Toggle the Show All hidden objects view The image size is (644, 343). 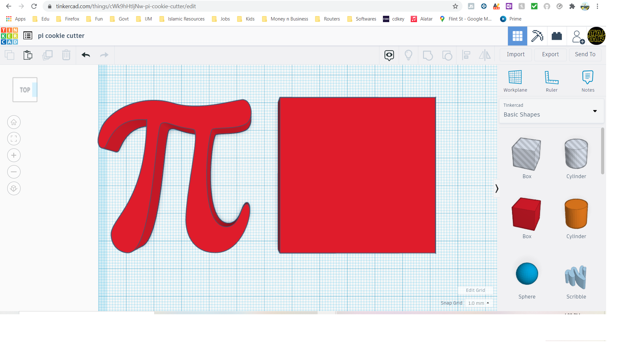click(389, 55)
